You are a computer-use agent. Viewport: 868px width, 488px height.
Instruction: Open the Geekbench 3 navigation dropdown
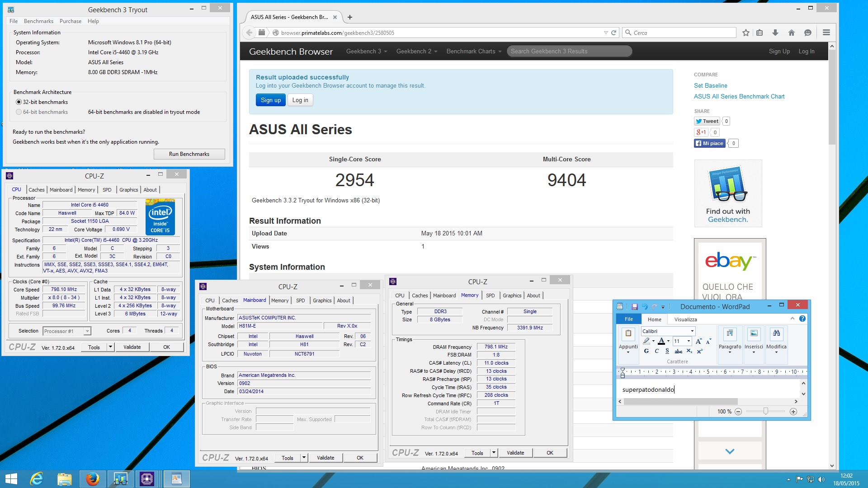[367, 52]
